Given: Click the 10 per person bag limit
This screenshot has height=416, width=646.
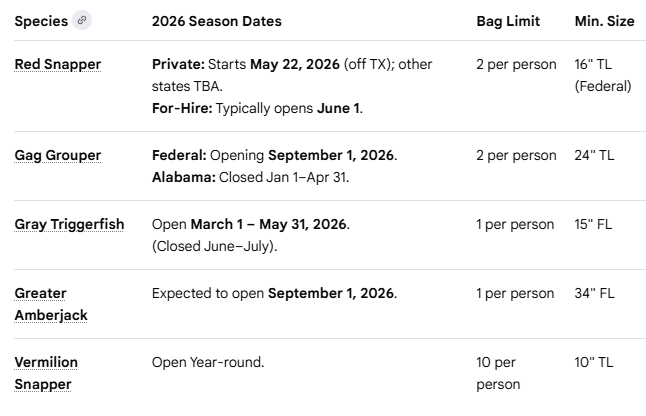Looking at the screenshot, I should [498, 373].
